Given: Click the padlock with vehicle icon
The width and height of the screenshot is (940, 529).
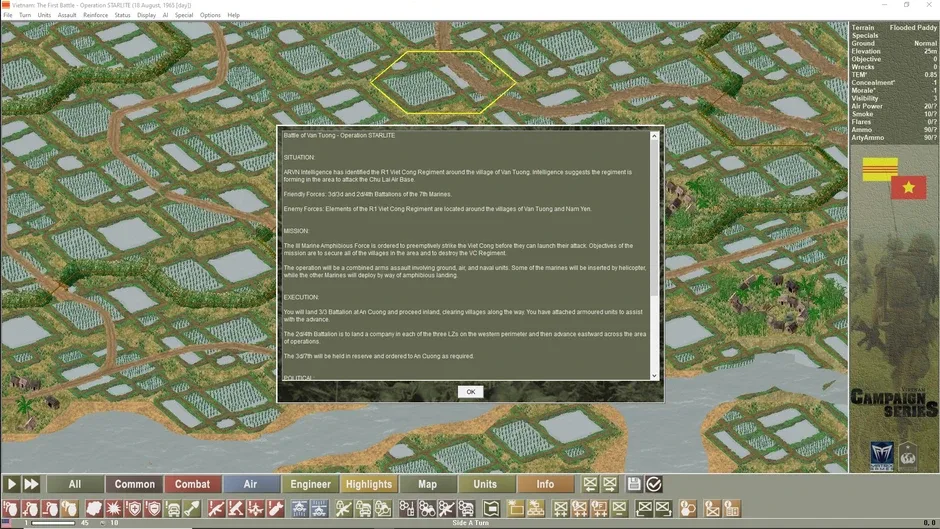Looking at the screenshot, I should click(363, 509).
